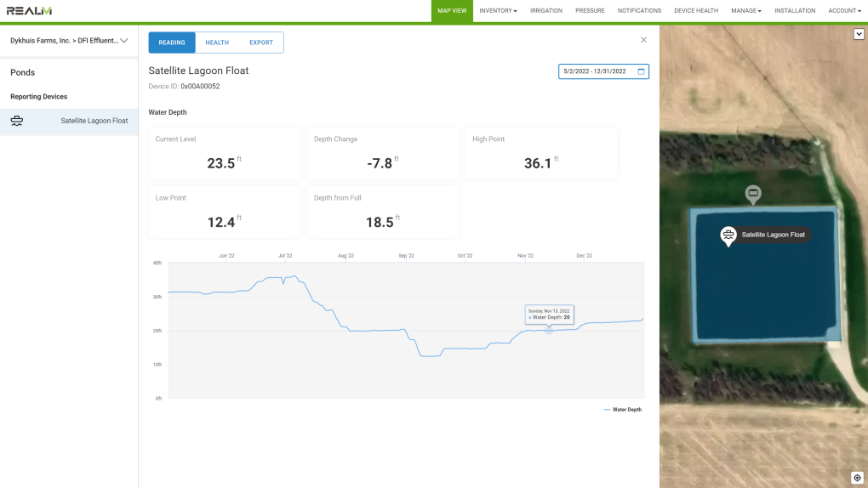Image resolution: width=868 pixels, height=488 pixels.
Task: Click the float device icon in sidebar
Action: [17, 121]
